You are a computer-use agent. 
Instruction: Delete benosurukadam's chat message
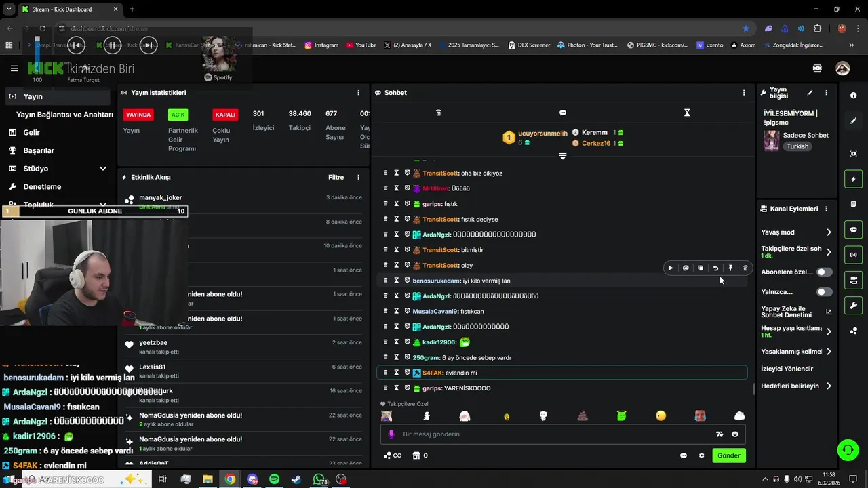coord(386,281)
